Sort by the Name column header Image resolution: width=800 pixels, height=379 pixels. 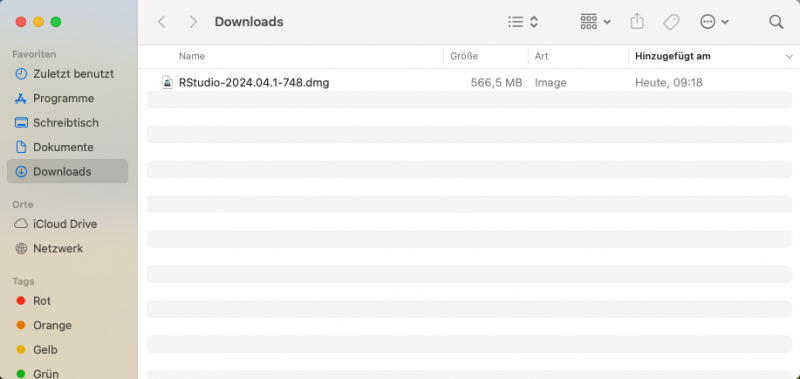[192, 56]
